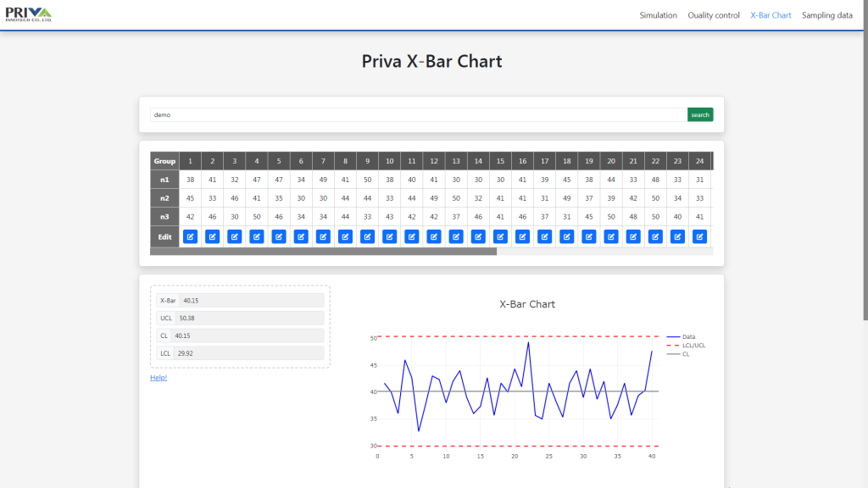Click n2 value 45 under Group 1

click(x=190, y=198)
